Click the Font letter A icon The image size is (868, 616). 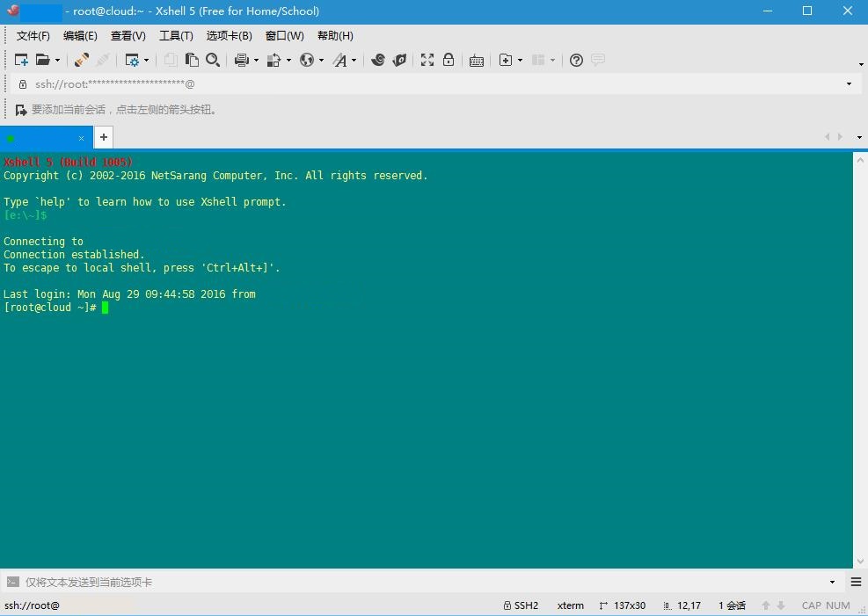click(339, 60)
